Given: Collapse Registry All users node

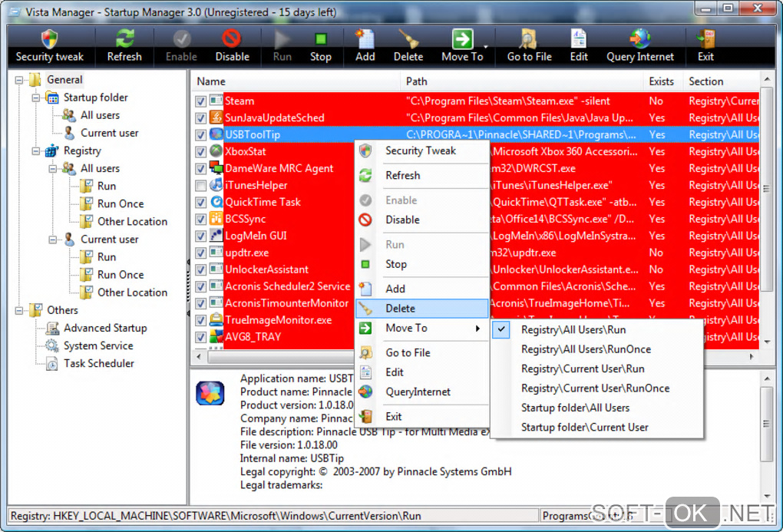Looking at the screenshot, I should pos(53,169).
